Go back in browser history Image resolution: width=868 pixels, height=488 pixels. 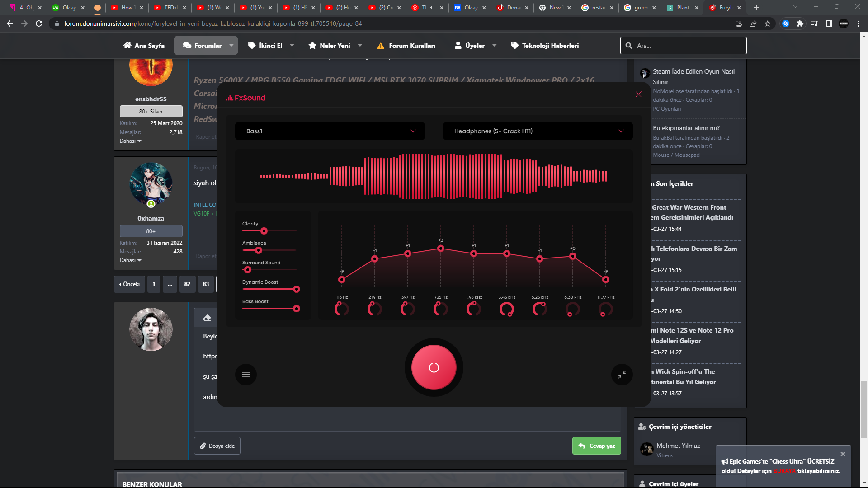click(10, 23)
